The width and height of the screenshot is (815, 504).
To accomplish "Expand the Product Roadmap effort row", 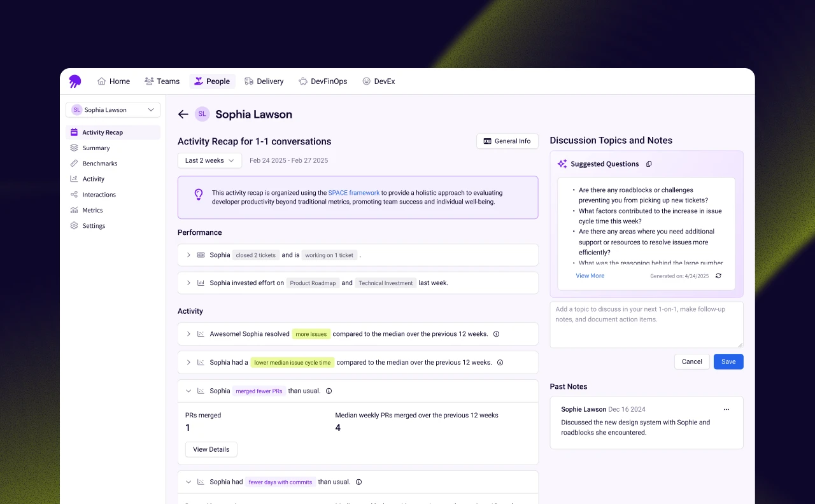I will (x=188, y=283).
